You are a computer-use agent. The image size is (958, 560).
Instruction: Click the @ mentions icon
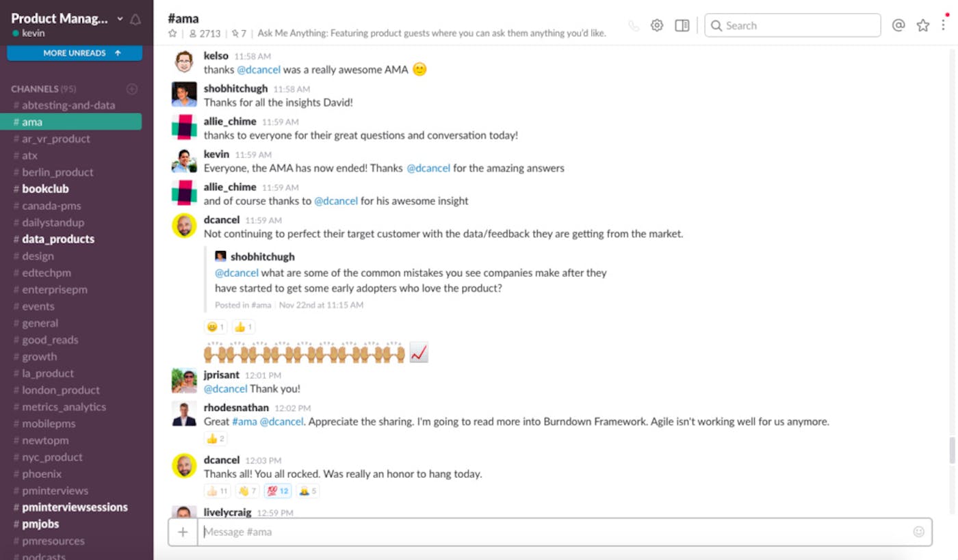pyautogui.click(x=898, y=25)
